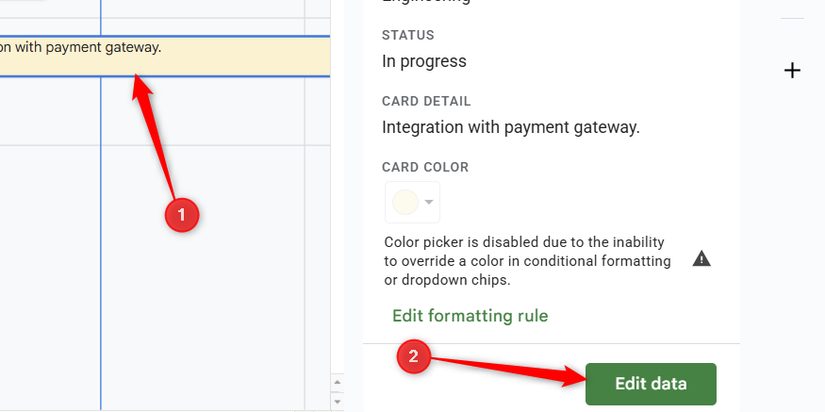The width and height of the screenshot is (825, 412).
Task: Click 'Integration with payment gateway.' card detail text
Action: pyautogui.click(x=511, y=127)
